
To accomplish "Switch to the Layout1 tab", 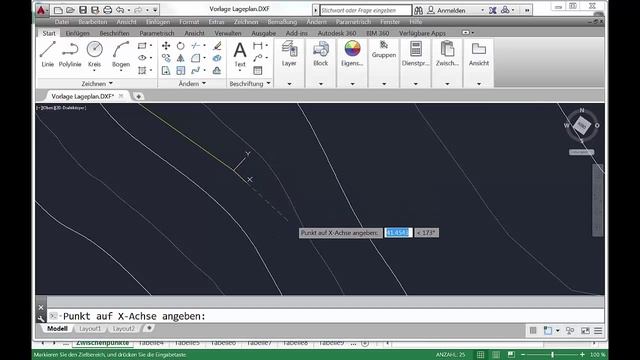I will click(90, 328).
